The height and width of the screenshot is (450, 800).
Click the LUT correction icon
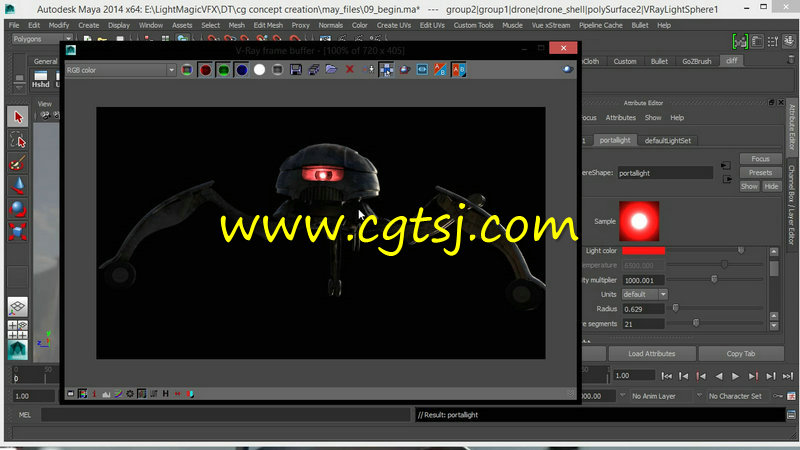coord(154,394)
